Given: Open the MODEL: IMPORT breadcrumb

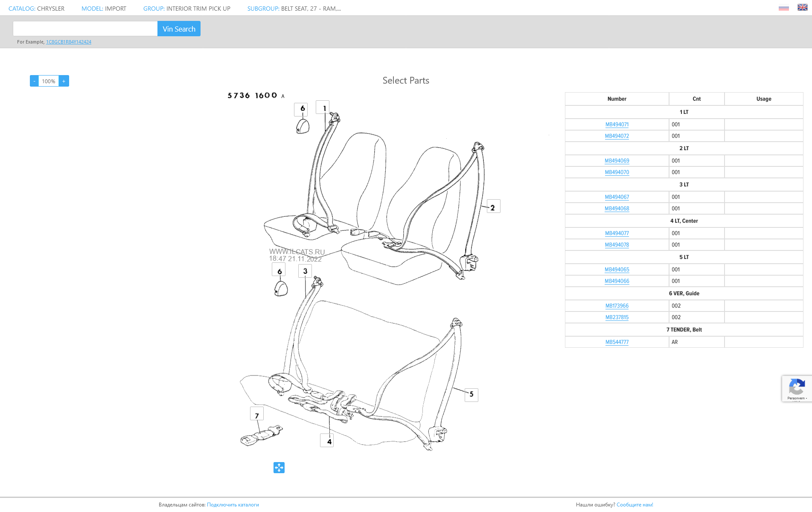Looking at the screenshot, I should pyautogui.click(x=104, y=9).
